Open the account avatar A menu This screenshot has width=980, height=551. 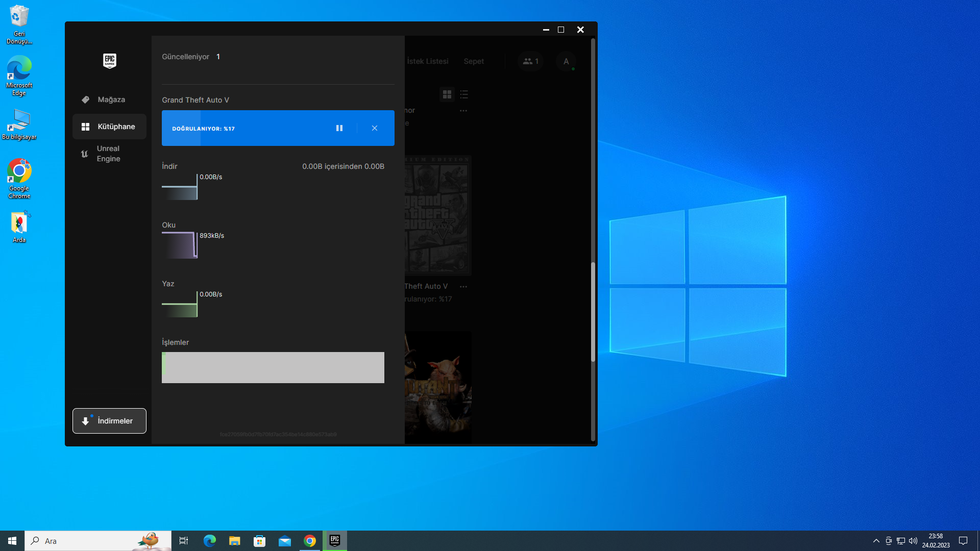point(566,61)
